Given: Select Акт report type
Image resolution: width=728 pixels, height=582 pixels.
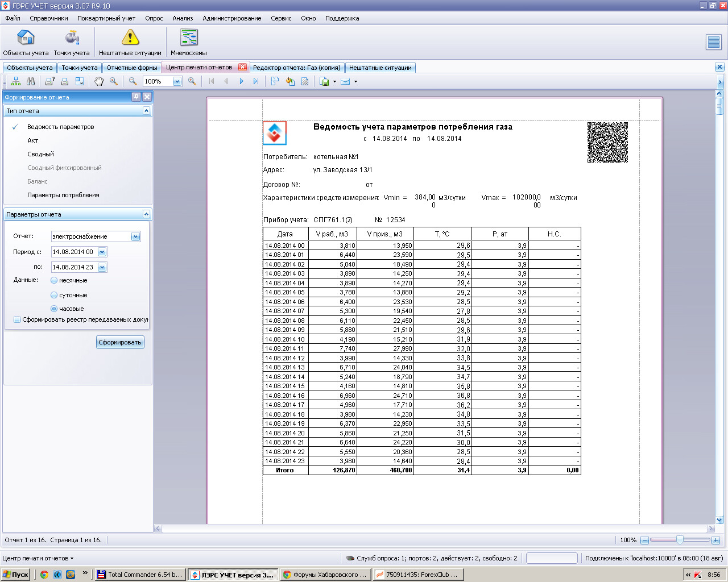Looking at the screenshot, I should (33, 140).
